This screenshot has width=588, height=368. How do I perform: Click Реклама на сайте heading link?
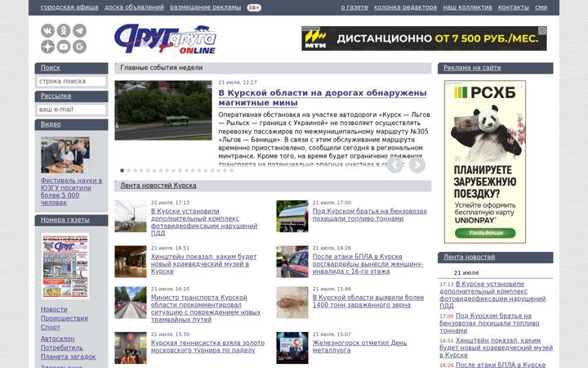tap(472, 68)
